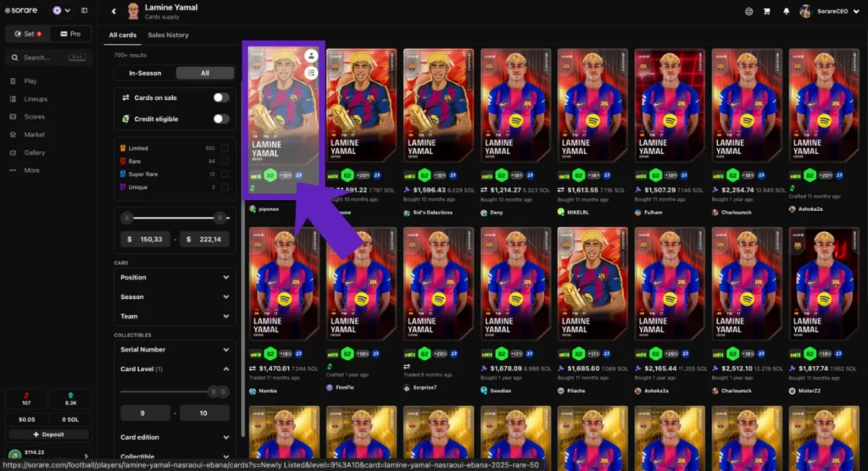Click the Card Level minimum field 9
The image size is (868, 471).
click(x=145, y=413)
